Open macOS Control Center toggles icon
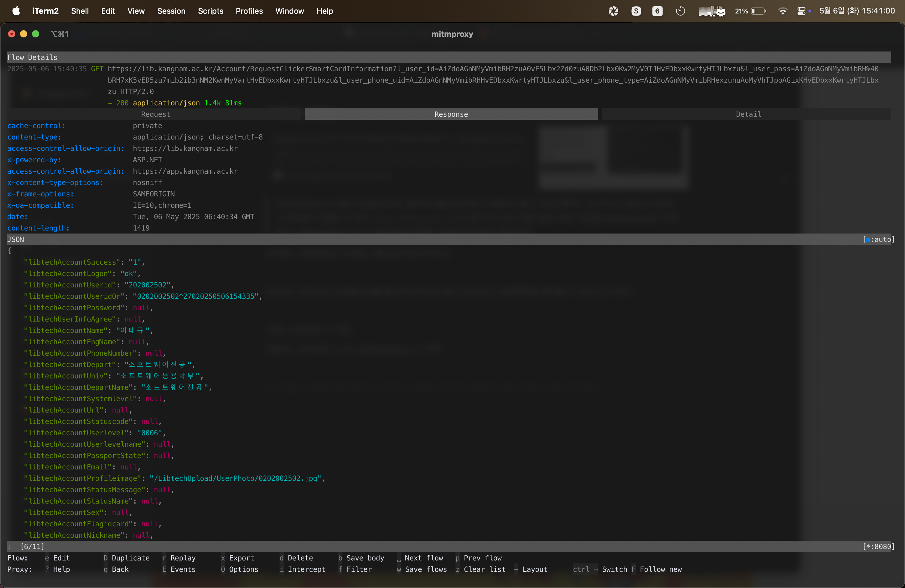 801,11
